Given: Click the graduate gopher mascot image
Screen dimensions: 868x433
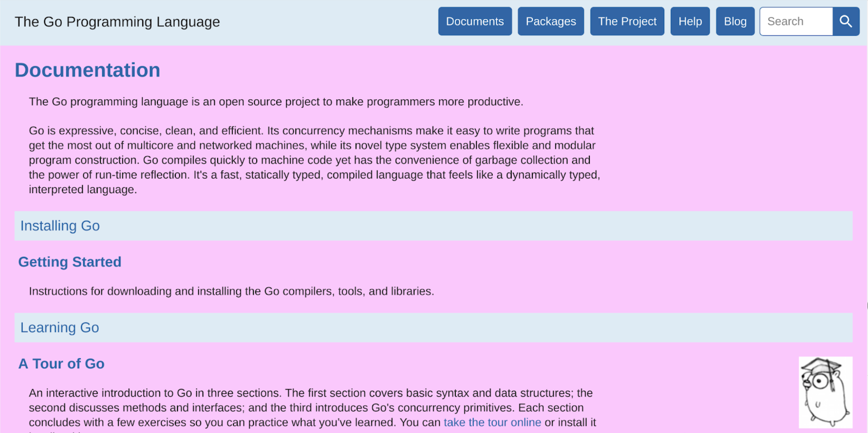Looking at the screenshot, I should pyautogui.click(x=825, y=392).
